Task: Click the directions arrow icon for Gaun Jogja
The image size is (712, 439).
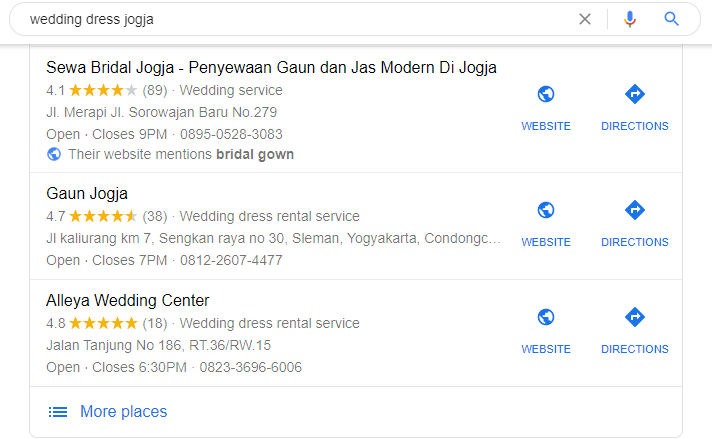Action: [635, 210]
